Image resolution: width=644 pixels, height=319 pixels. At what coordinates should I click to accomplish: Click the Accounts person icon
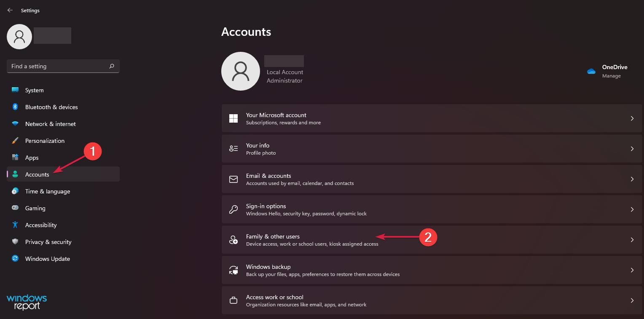click(x=15, y=174)
